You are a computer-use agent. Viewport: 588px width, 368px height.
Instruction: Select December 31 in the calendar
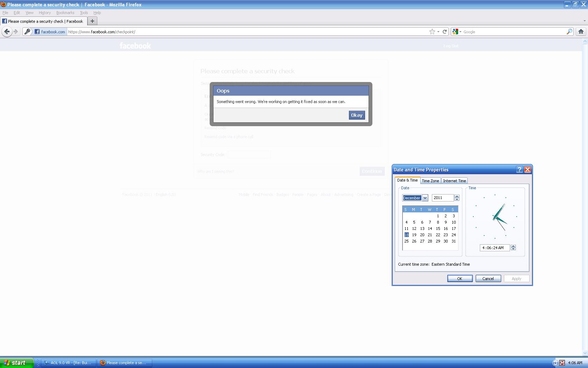point(454,241)
